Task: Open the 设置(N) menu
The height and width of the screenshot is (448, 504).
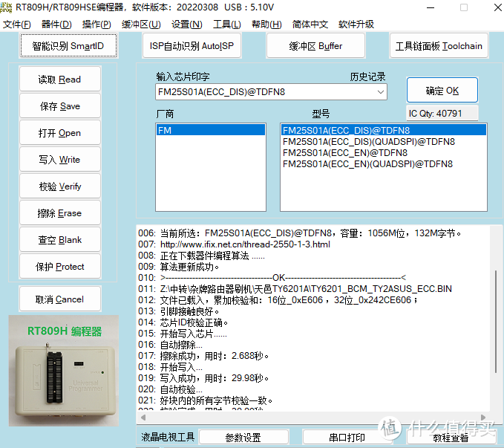Action: click(187, 25)
